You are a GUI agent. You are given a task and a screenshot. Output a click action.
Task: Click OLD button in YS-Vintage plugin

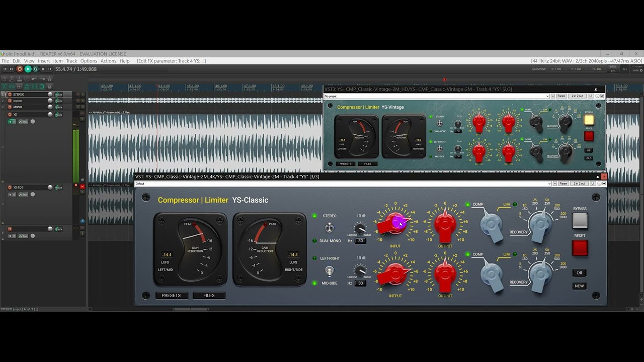click(589, 158)
